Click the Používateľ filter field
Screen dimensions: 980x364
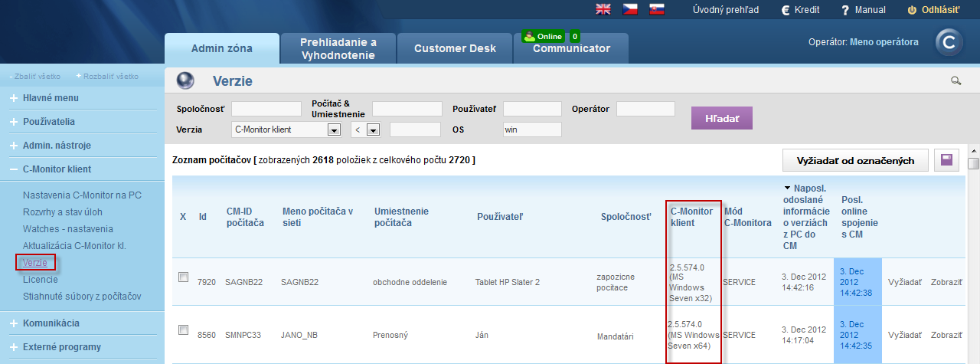point(532,109)
